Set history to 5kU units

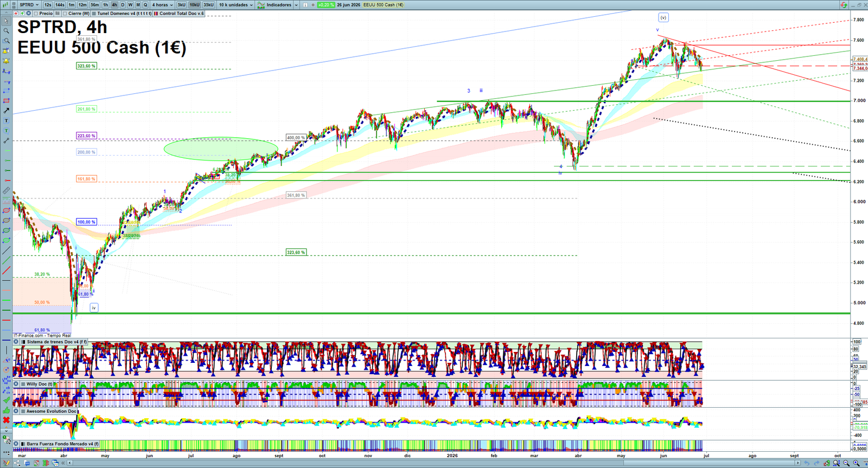181,5
